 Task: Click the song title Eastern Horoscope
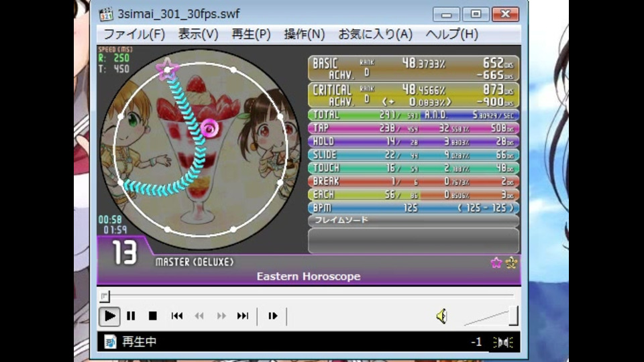click(x=309, y=277)
